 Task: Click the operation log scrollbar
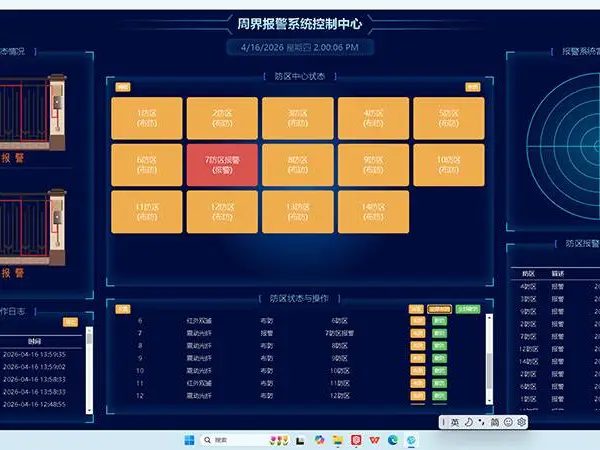click(x=89, y=370)
